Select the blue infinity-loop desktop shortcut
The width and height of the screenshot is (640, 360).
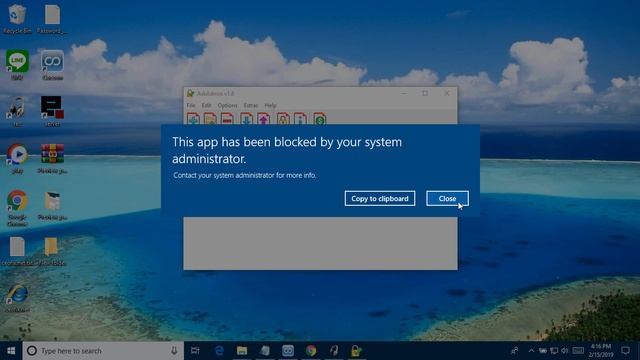click(52, 64)
